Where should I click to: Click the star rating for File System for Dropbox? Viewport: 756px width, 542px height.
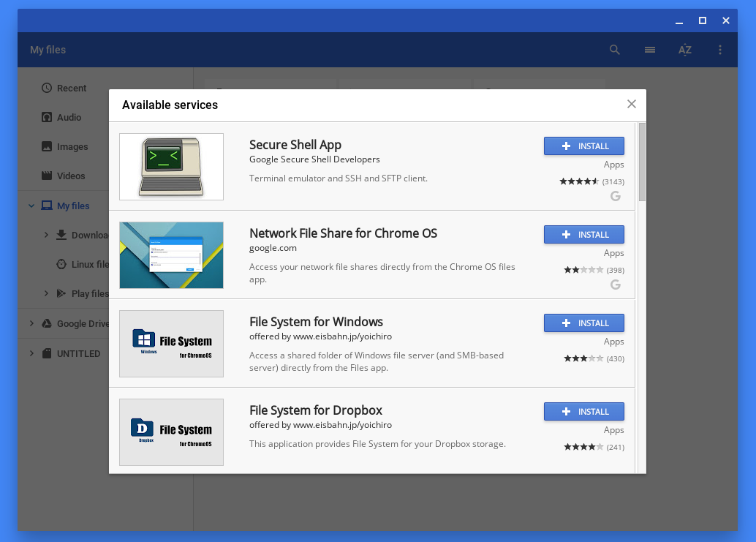pos(583,447)
